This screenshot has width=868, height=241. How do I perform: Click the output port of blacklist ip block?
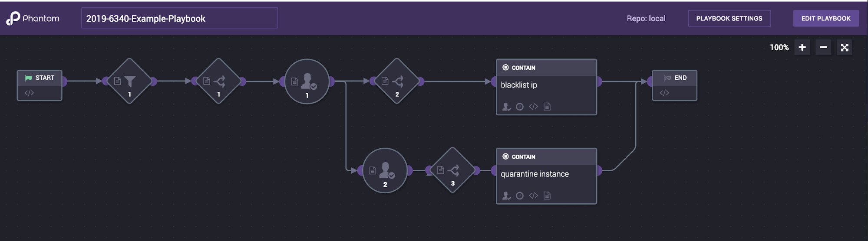point(599,81)
